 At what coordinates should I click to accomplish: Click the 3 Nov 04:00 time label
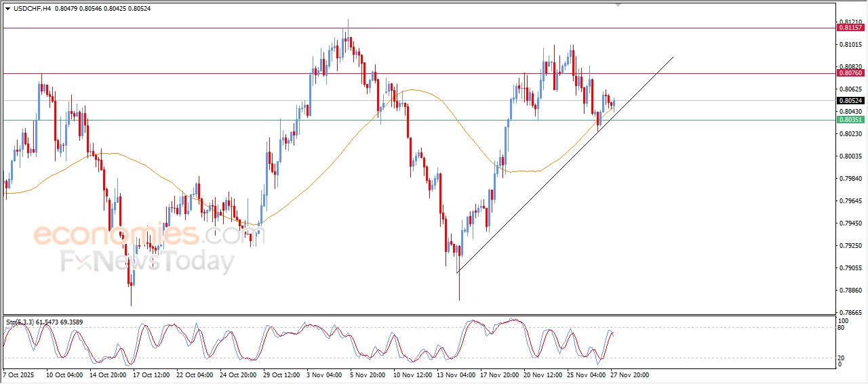point(325,374)
